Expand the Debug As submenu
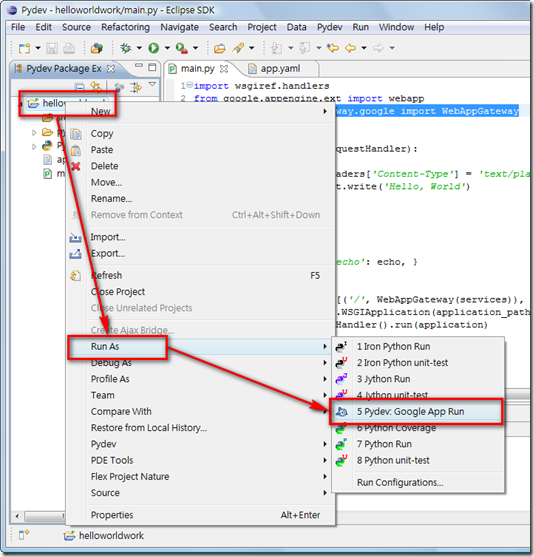The image size is (534, 557). [x=325, y=363]
